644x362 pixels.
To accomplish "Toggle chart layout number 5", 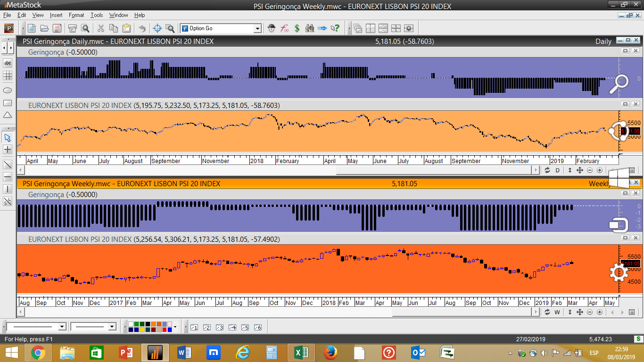I will point(245,327).
